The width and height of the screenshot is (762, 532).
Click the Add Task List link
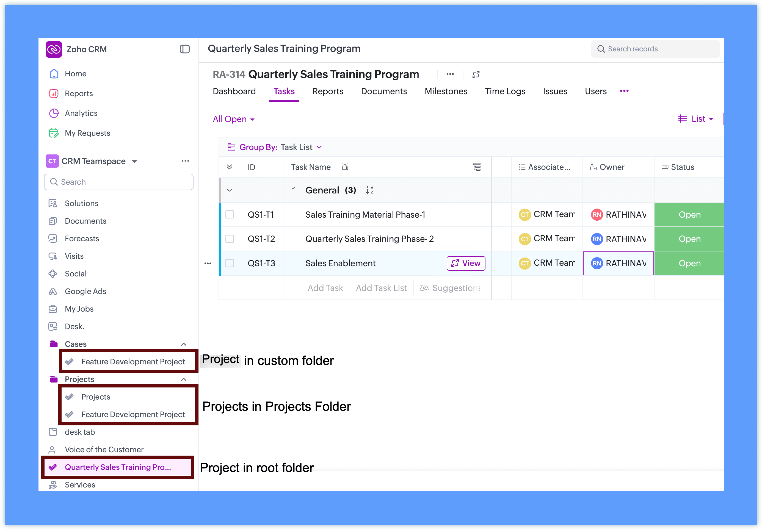[x=381, y=288]
